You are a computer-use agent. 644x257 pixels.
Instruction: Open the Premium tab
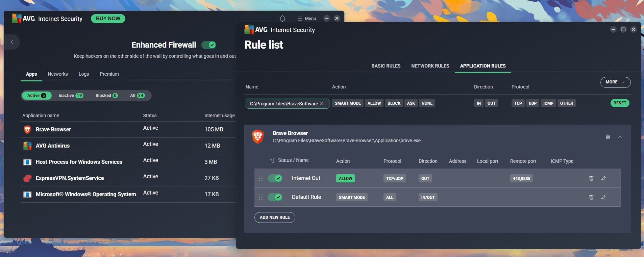pyautogui.click(x=109, y=74)
